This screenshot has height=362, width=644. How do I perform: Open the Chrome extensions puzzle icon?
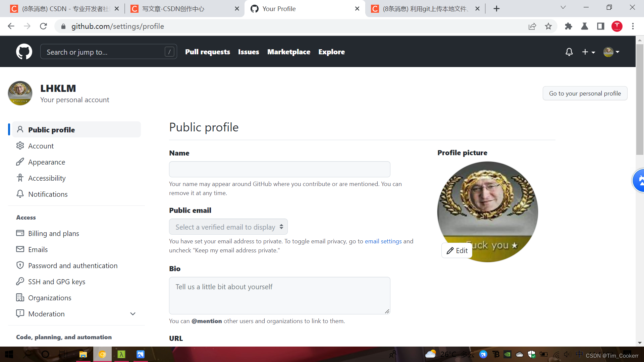[568, 26]
